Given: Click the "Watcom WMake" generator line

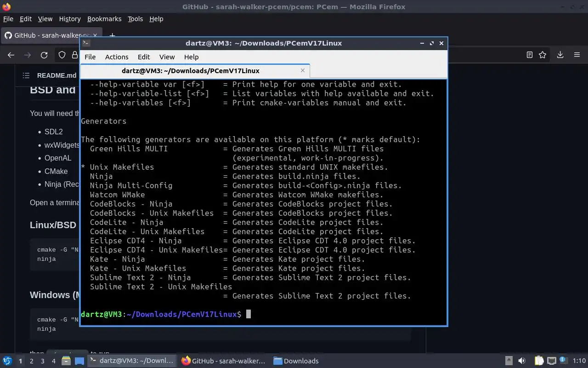Looking at the screenshot, I should click(x=237, y=195).
